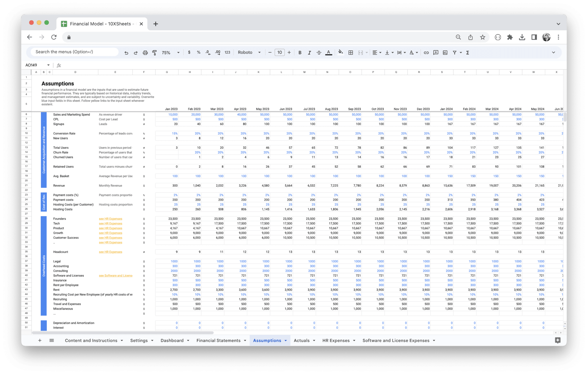Viewport: 588px width, 374px height.
Task: Format selection as currency
Action: 189,53
